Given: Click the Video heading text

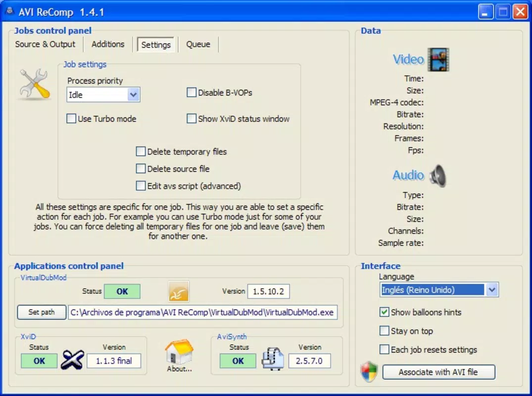Looking at the screenshot, I should [408, 59].
